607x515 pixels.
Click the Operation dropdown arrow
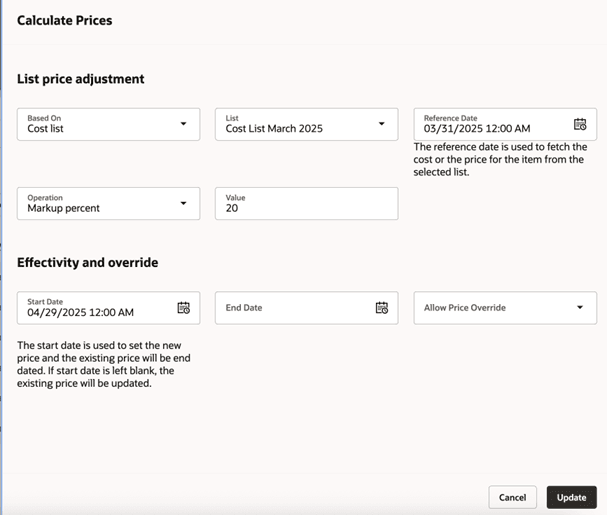coord(183,203)
